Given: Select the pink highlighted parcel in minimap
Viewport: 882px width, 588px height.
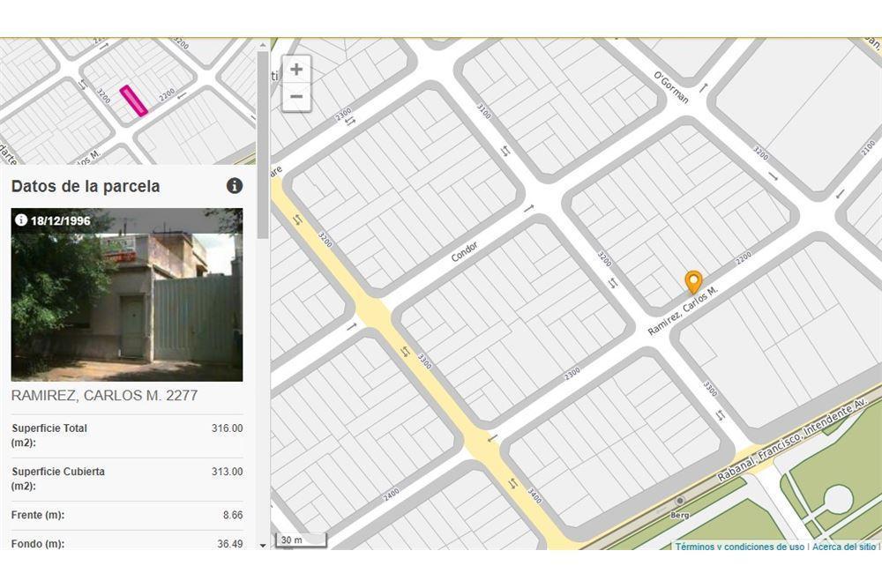Looking at the screenshot, I should point(134,101).
